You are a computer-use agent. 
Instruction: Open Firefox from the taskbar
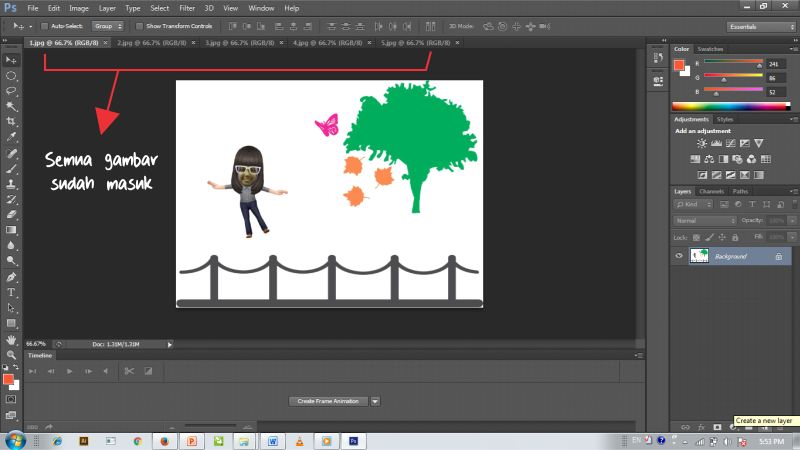tap(164, 441)
